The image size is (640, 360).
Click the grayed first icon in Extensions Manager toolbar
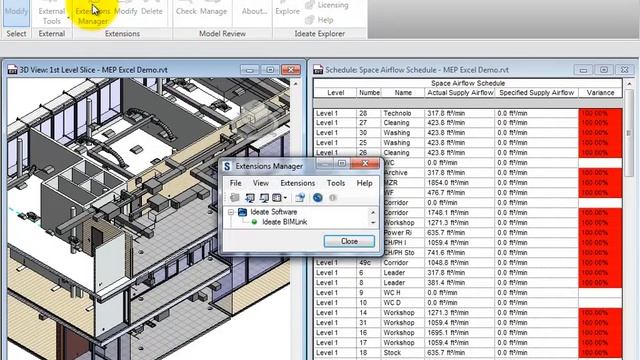[x=235, y=198]
